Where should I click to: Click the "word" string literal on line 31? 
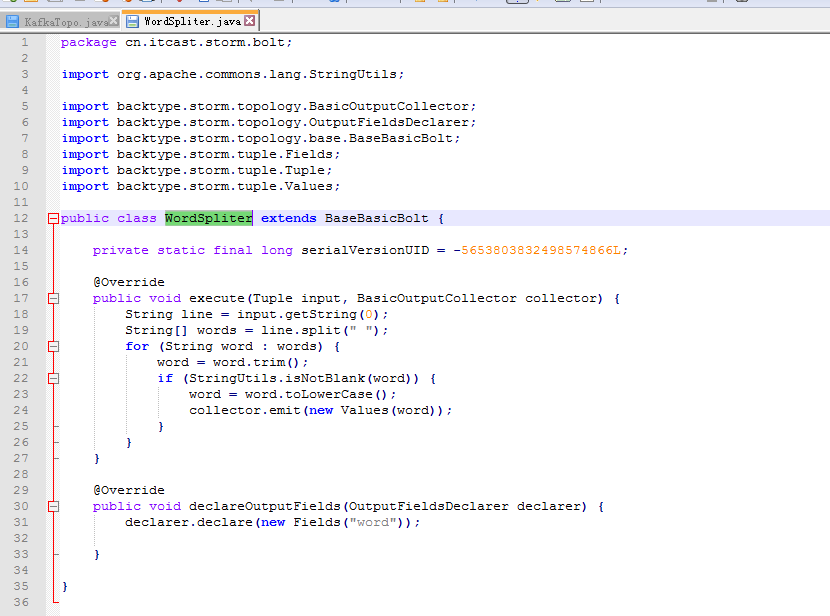point(373,522)
